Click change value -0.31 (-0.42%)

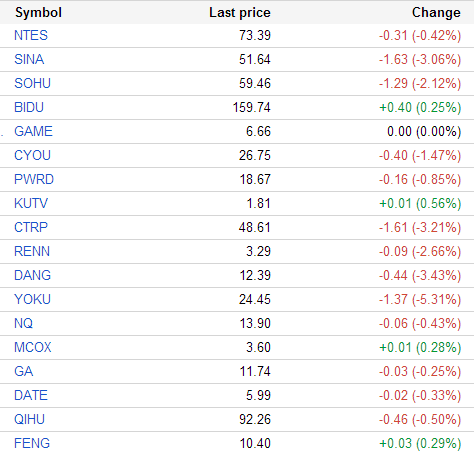[x=420, y=35]
